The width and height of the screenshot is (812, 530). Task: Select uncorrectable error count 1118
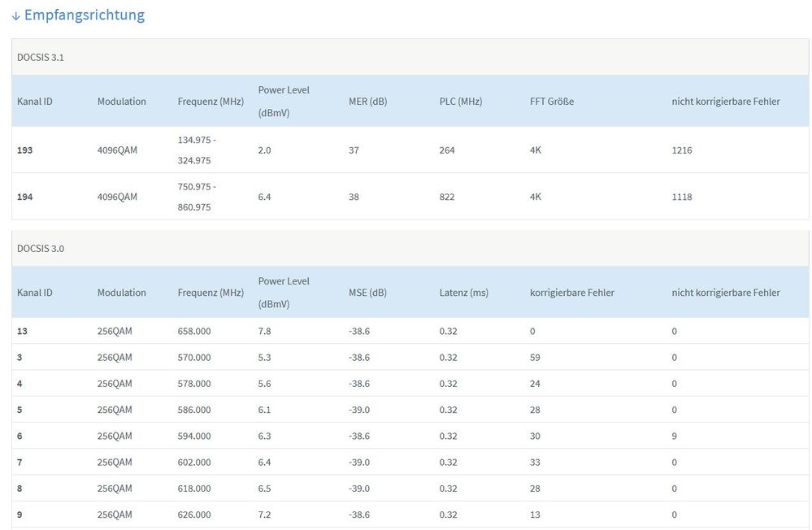[x=681, y=197]
